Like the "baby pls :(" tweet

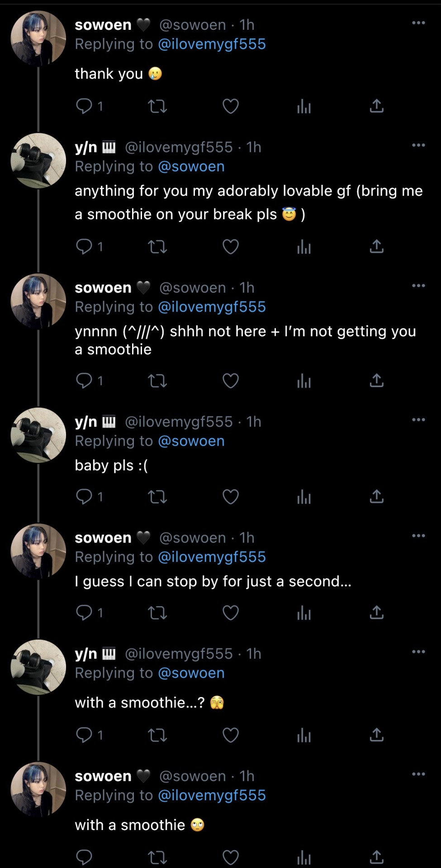click(230, 497)
